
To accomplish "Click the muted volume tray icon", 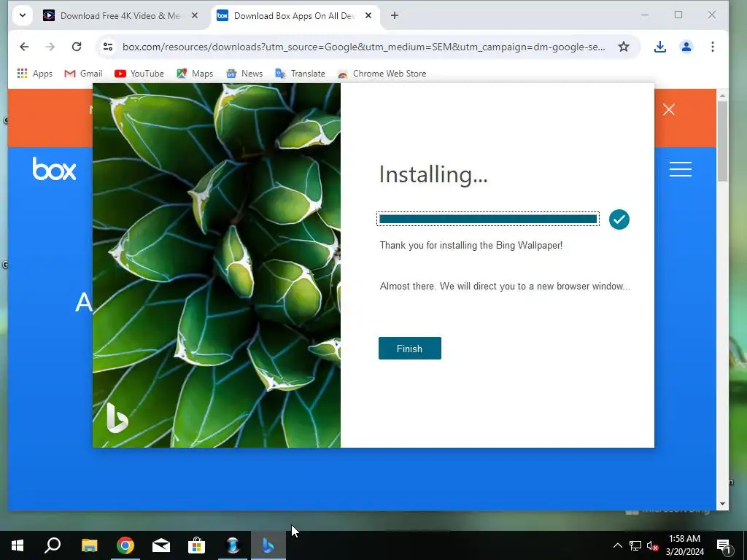I will point(653,545).
